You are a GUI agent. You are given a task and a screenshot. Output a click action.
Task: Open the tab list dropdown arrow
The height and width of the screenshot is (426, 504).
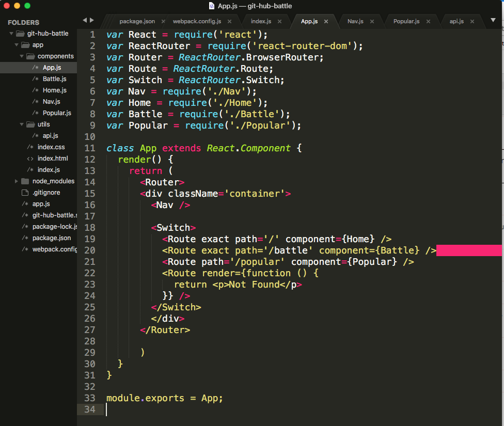(x=493, y=21)
